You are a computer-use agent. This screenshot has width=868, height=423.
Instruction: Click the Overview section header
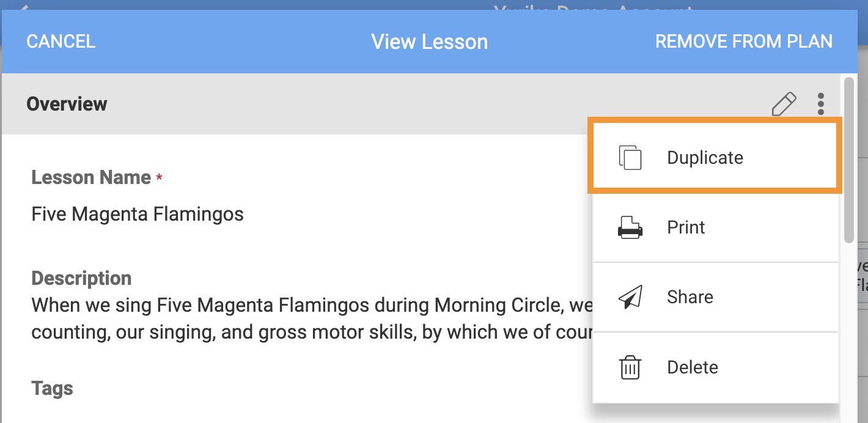[67, 104]
